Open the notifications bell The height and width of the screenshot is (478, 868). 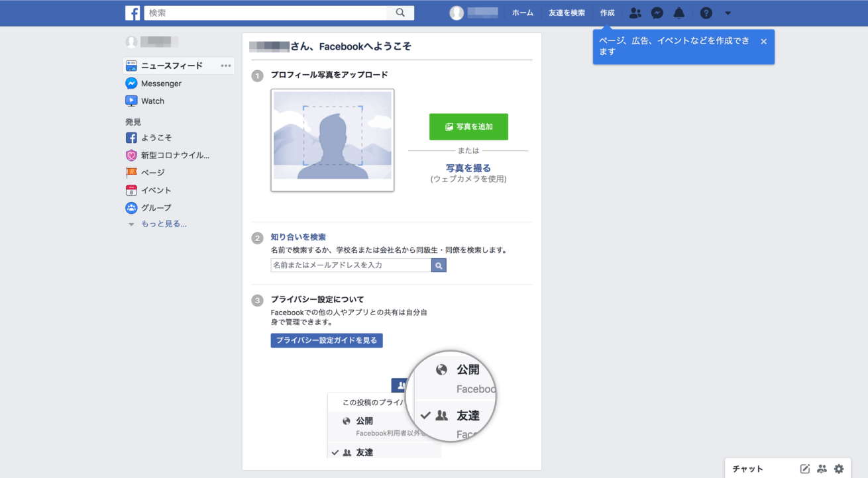(679, 13)
